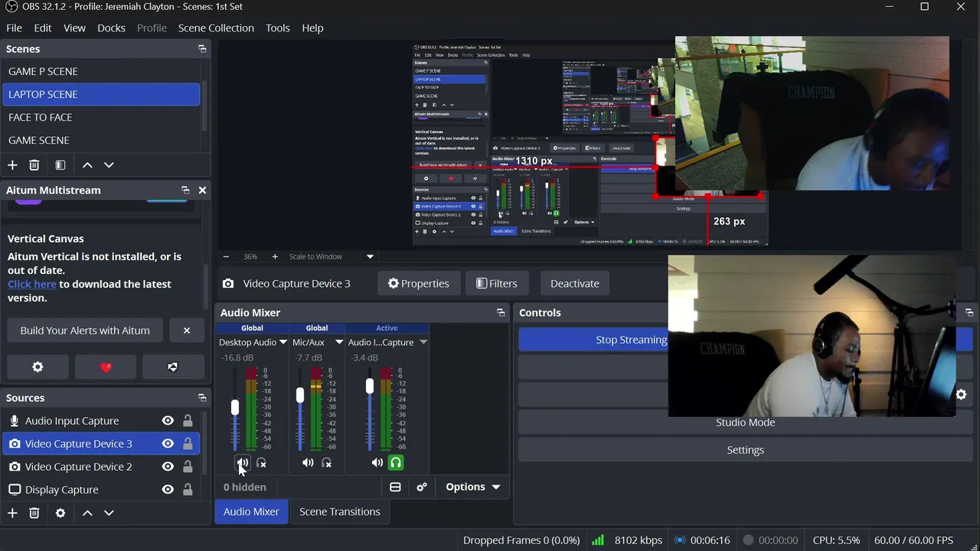The width and height of the screenshot is (980, 551).
Task: Open the preview Scale to Window dropdown
Action: click(x=370, y=256)
